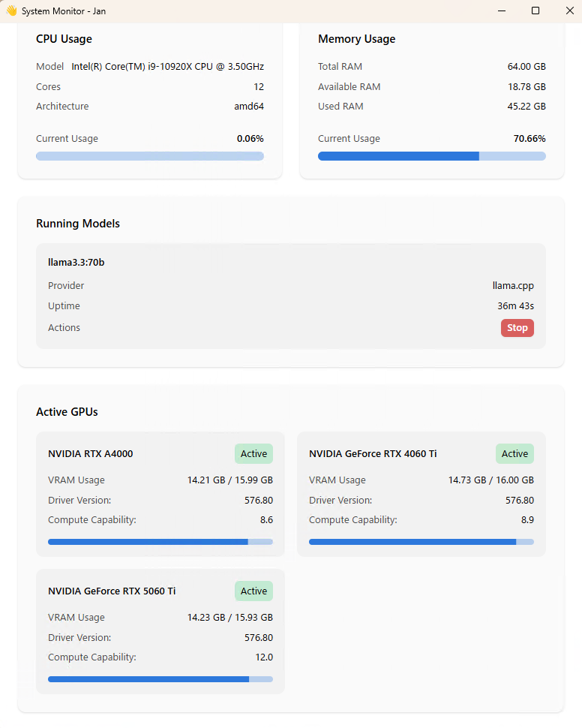Click the Active badge on RTX 4060 Ti
The image size is (582, 728).
[514, 453]
